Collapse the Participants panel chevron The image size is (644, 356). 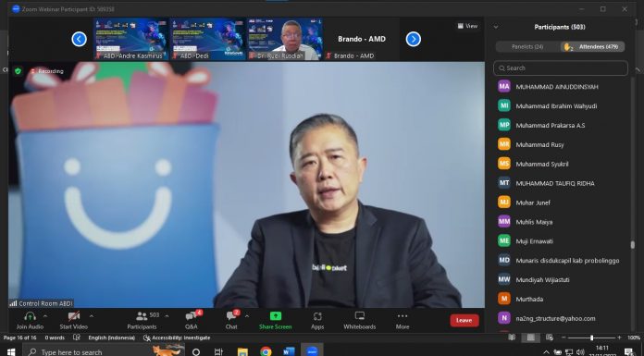[496, 27]
